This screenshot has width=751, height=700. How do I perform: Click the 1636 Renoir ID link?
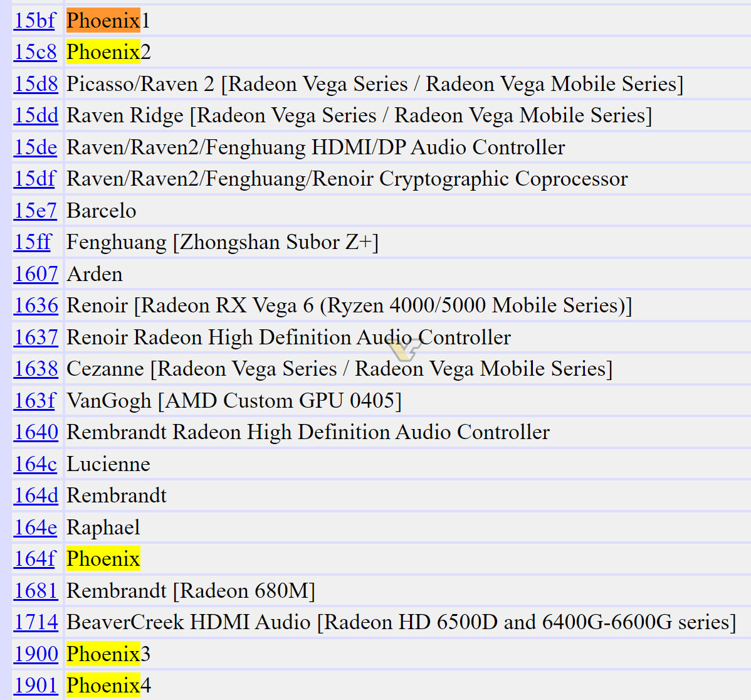click(36, 305)
